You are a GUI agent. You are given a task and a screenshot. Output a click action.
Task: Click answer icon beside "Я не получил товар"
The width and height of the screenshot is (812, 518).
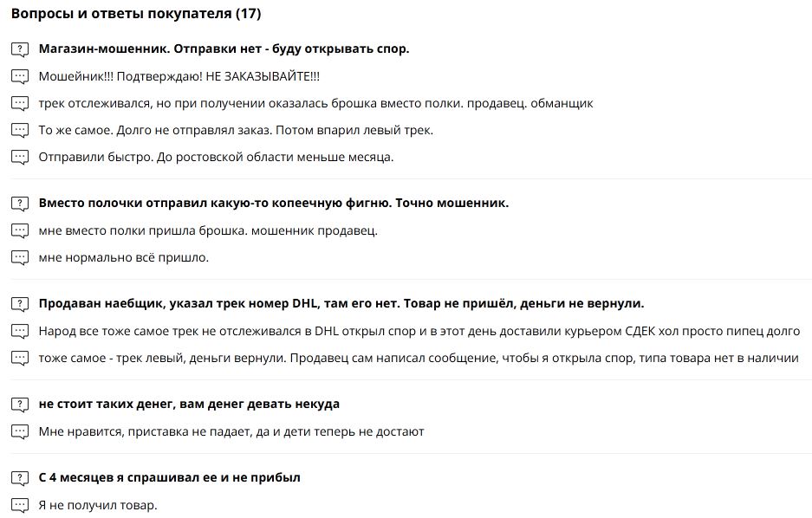click(x=20, y=505)
